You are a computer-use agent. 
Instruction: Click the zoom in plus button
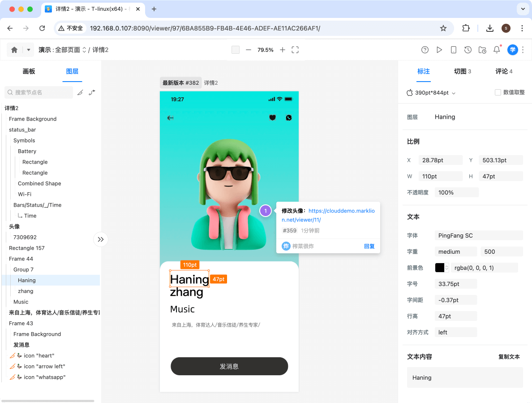[283, 50]
